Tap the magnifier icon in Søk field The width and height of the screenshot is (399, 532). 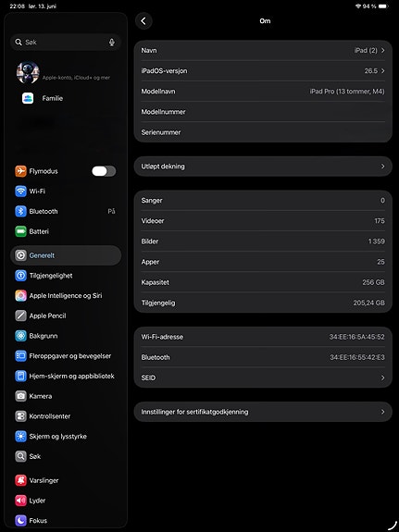[x=19, y=43]
